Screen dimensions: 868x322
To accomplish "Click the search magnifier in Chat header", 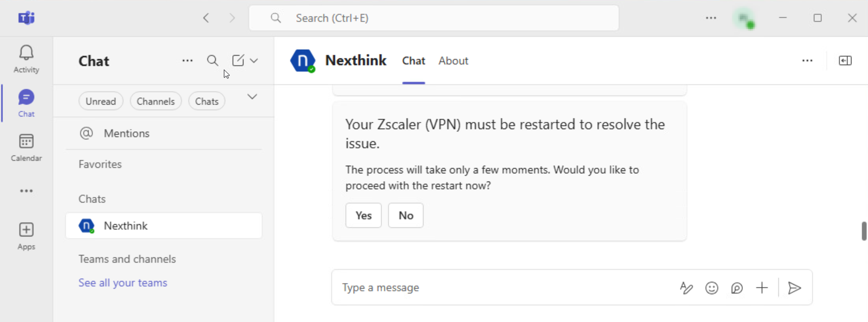I will (212, 61).
